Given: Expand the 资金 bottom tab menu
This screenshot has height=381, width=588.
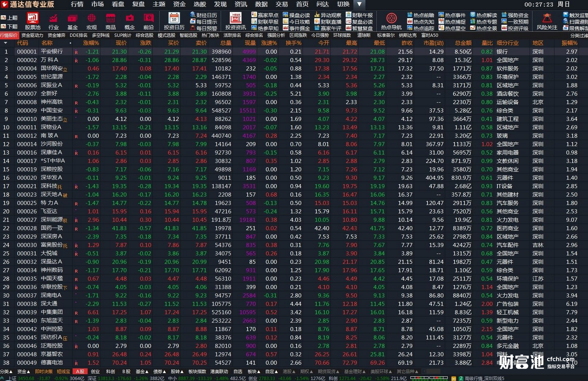Looking at the screenshot, I should coord(23,371).
